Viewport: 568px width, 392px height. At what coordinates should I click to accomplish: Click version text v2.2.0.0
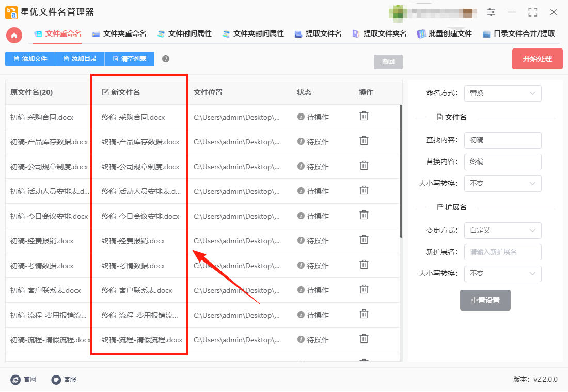546,379
